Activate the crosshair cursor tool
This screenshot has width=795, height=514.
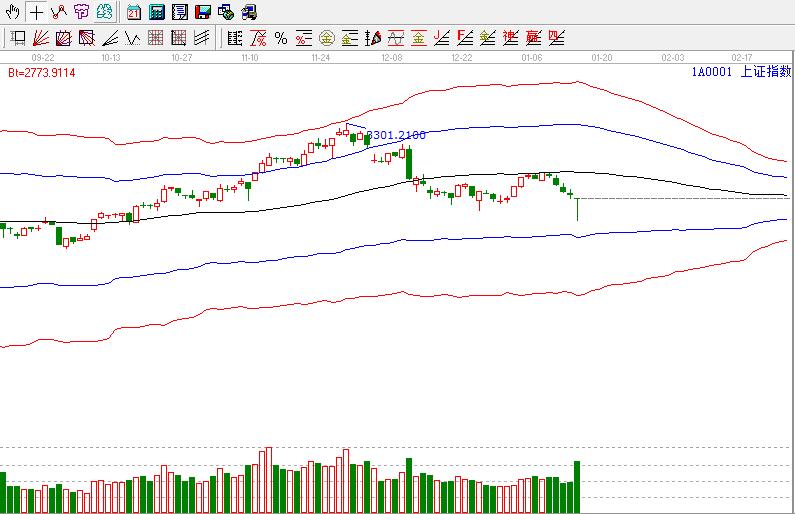click(x=36, y=12)
